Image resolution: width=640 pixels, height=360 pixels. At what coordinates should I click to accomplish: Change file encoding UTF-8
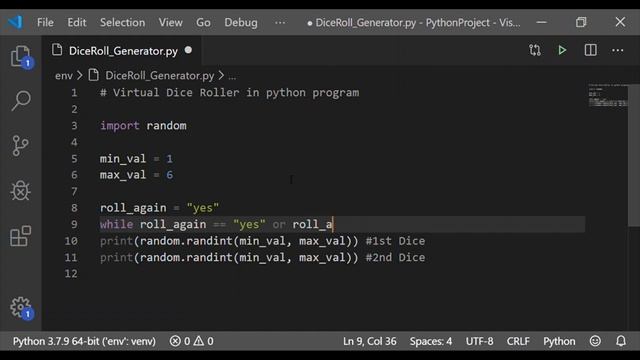pyautogui.click(x=479, y=341)
